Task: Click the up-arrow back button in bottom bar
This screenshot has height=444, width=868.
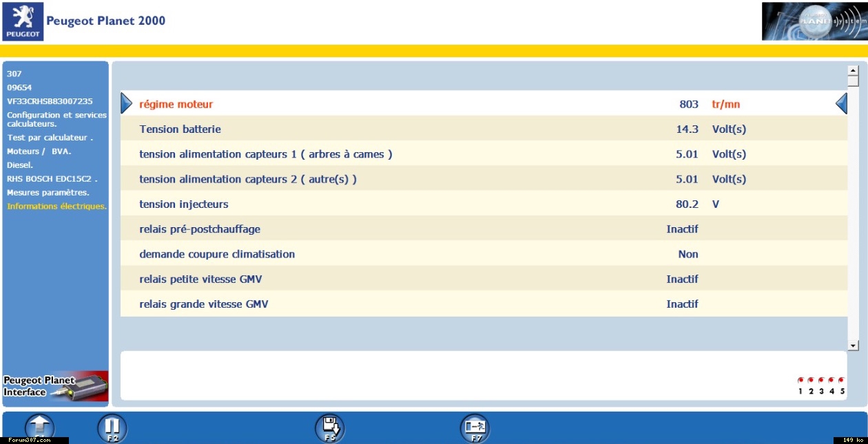Action: point(40,427)
